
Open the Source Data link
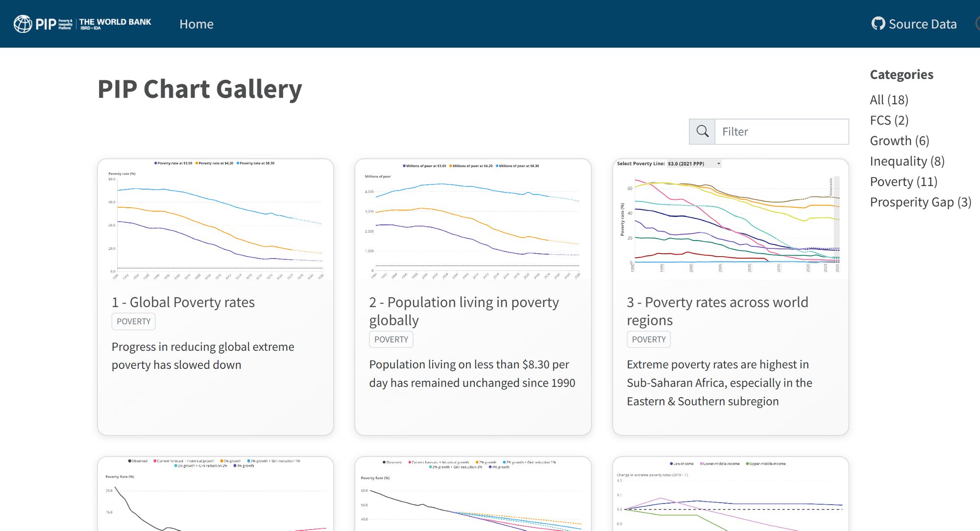(922, 24)
